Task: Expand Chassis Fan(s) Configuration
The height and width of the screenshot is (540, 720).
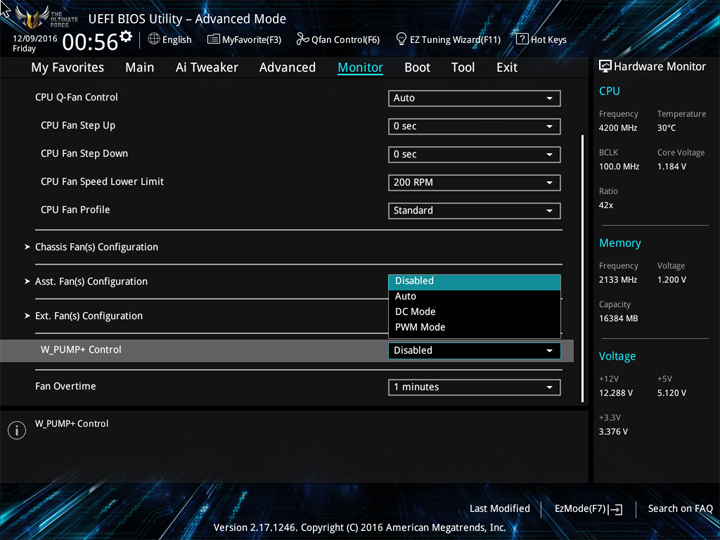Action: [x=96, y=247]
